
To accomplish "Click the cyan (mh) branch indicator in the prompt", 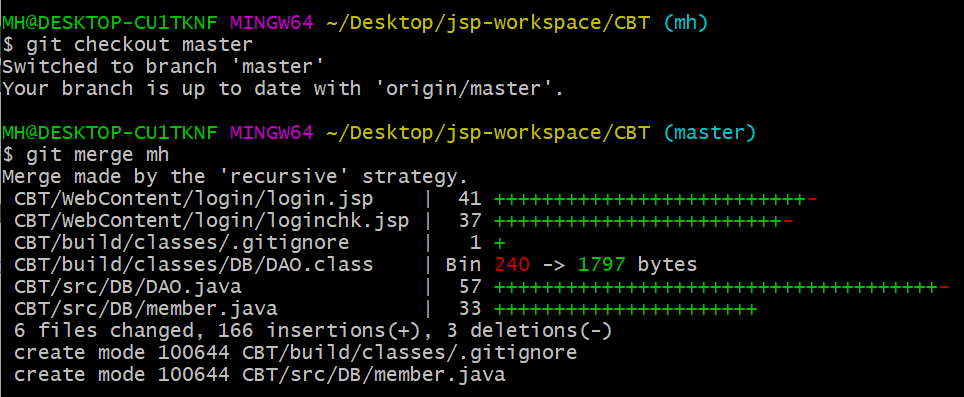I will 687,23.
